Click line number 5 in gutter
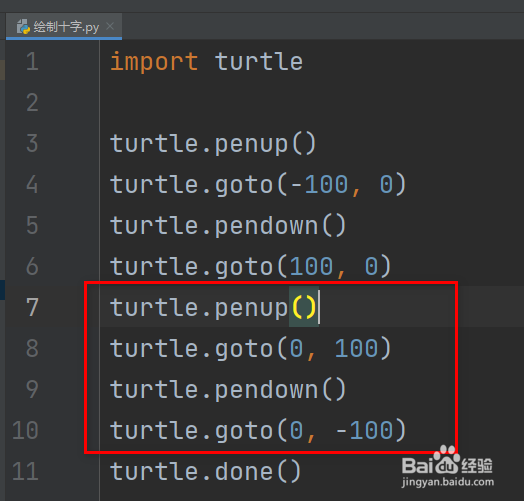The width and height of the screenshot is (524, 501). tap(32, 225)
